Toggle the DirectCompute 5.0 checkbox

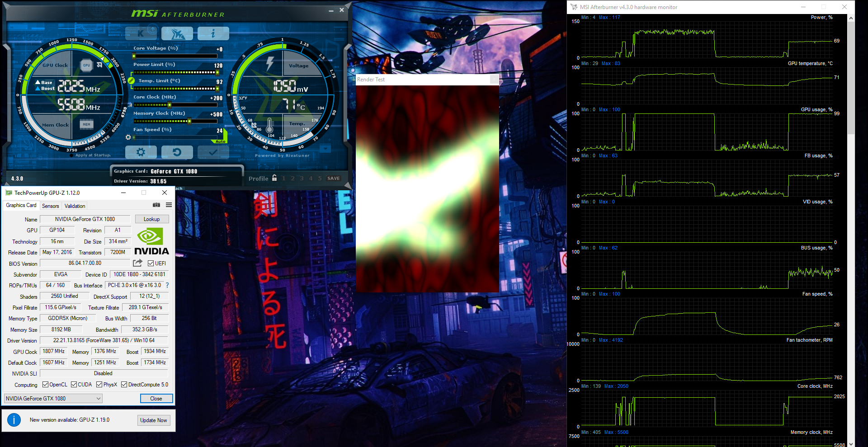point(124,385)
